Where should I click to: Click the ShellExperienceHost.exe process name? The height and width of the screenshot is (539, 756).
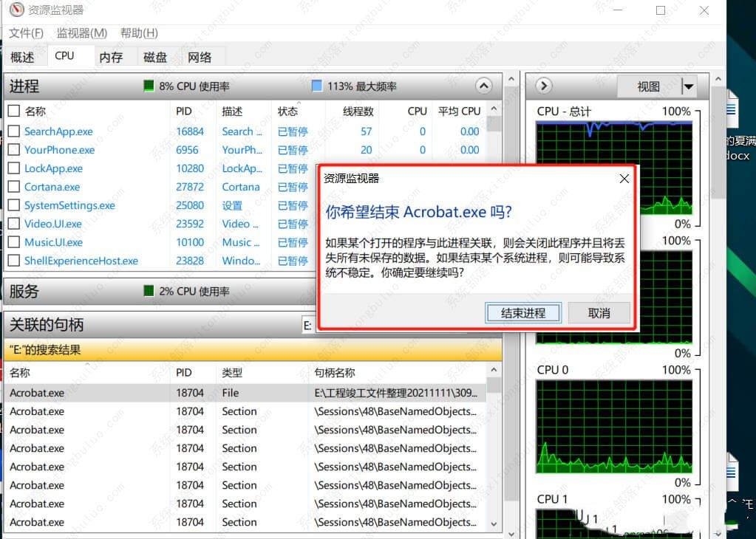81,261
